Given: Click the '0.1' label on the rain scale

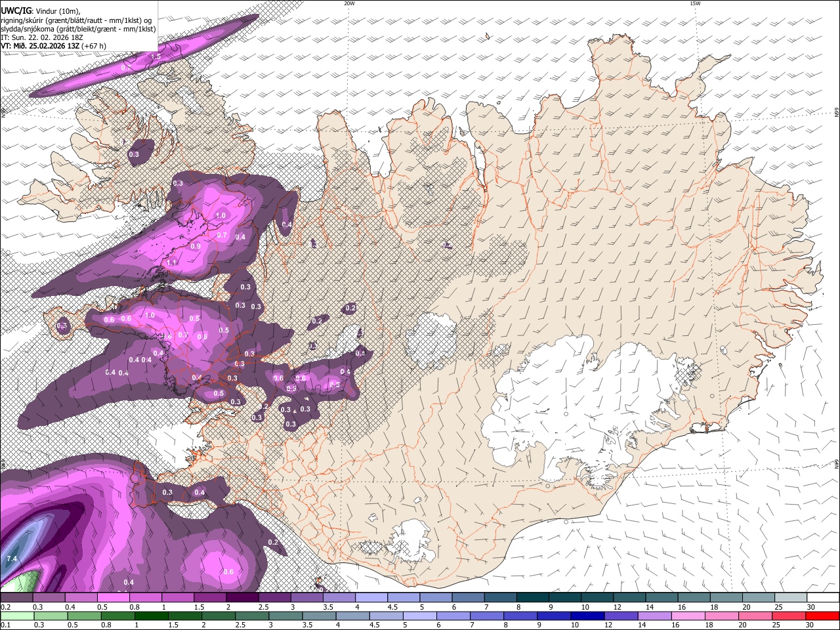Looking at the screenshot, I should [x=6, y=625].
